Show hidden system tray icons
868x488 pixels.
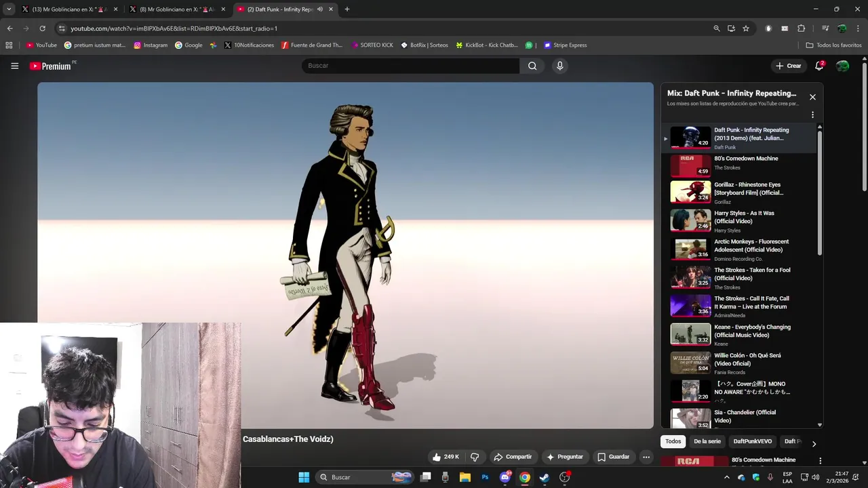[727, 477]
